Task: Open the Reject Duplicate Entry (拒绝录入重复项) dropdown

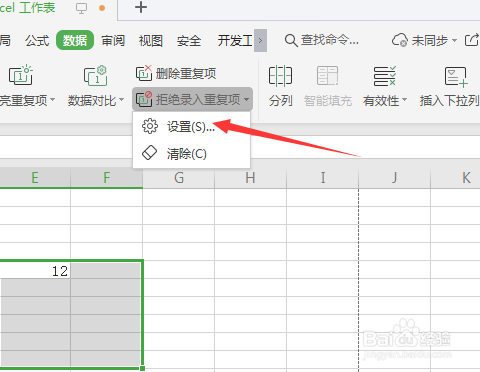Action: pos(192,99)
